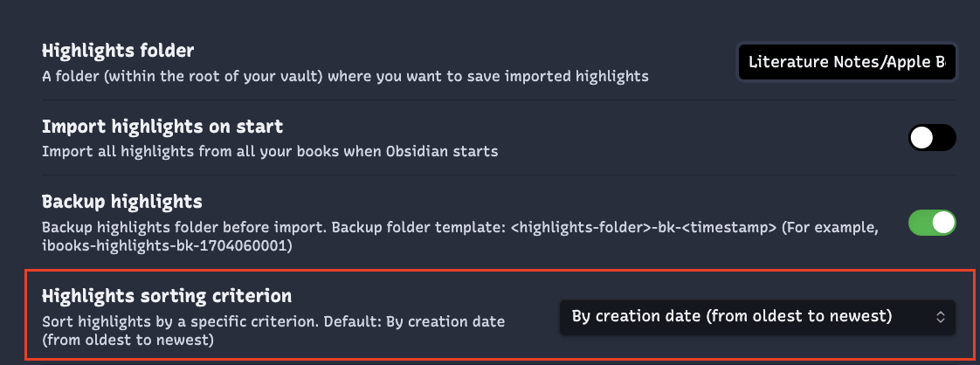Expand sorting options via the dropdown arrows

pyautogui.click(x=940, y=317)
